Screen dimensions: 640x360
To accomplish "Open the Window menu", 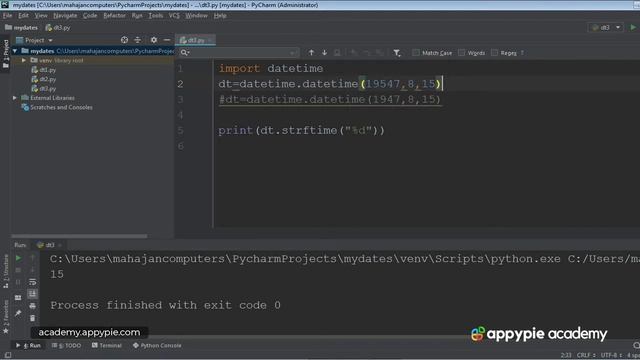I will click(x=196, y=16).
